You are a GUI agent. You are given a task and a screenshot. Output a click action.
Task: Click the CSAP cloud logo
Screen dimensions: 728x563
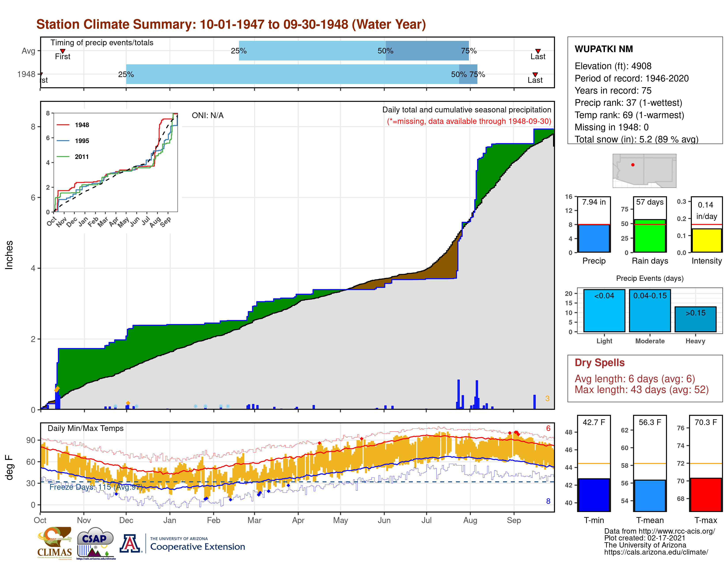click(96, 543)
